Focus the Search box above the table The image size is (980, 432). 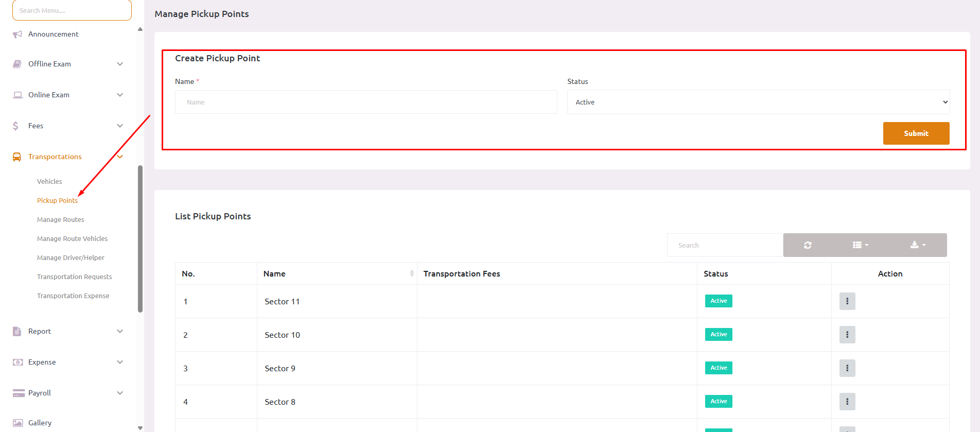pos(725,245)
